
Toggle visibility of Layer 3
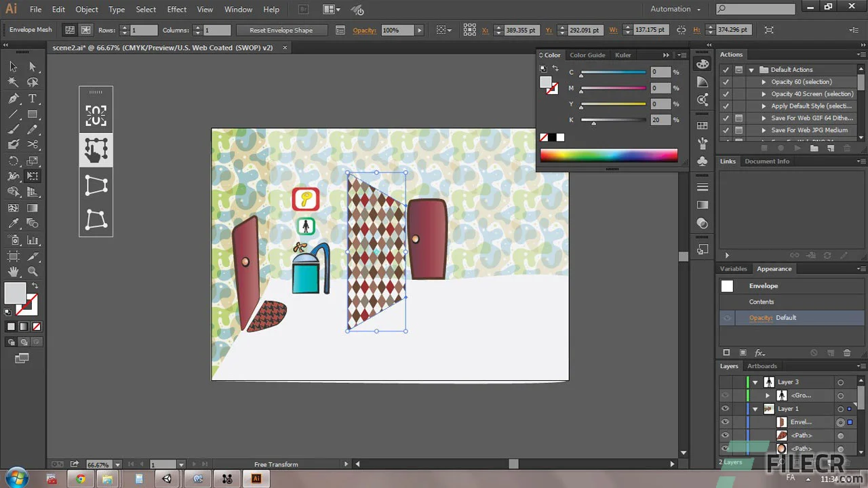point(725,382)
